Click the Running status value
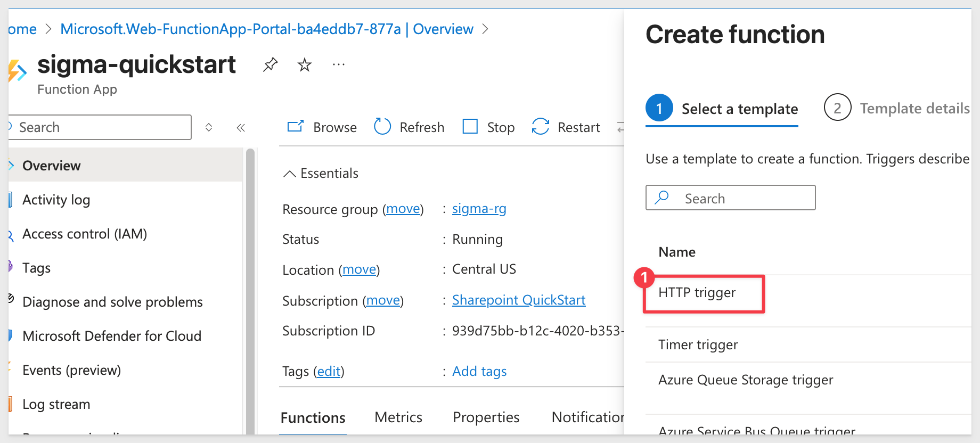Image resolution: width=980 pixels, height=443 pixels. pos(477,239)
